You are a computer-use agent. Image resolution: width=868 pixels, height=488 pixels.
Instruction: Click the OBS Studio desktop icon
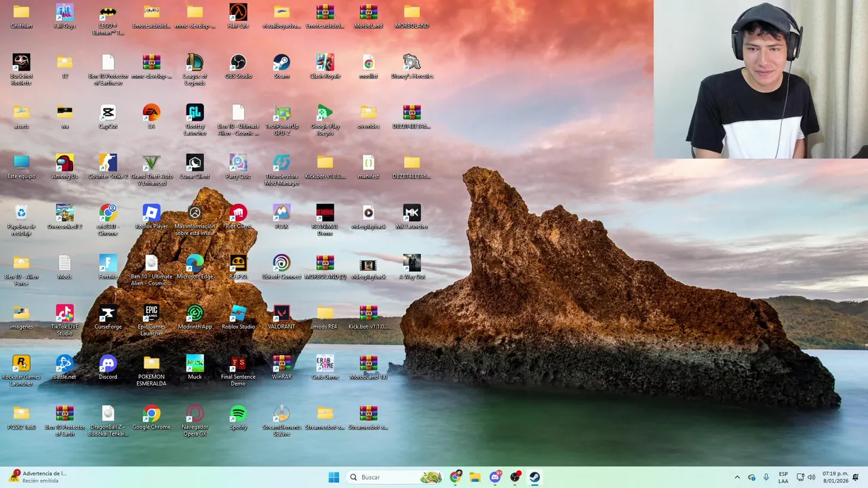tap(238, 67)
